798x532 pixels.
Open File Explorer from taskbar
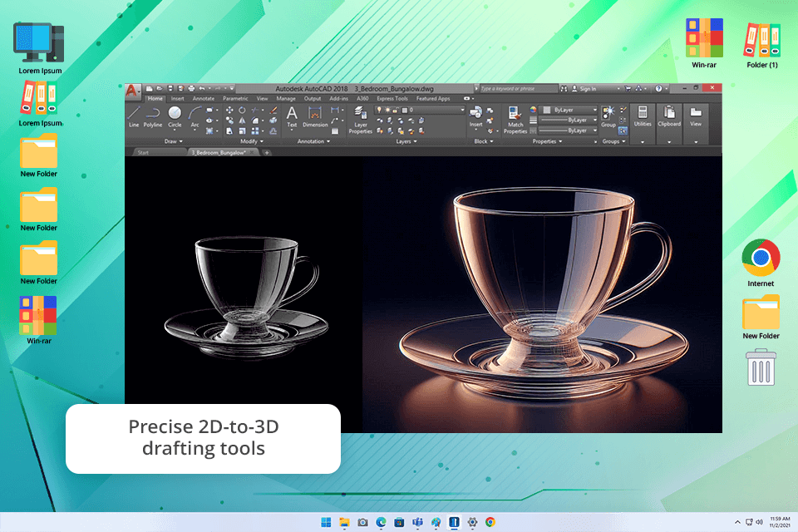[344, 522]
